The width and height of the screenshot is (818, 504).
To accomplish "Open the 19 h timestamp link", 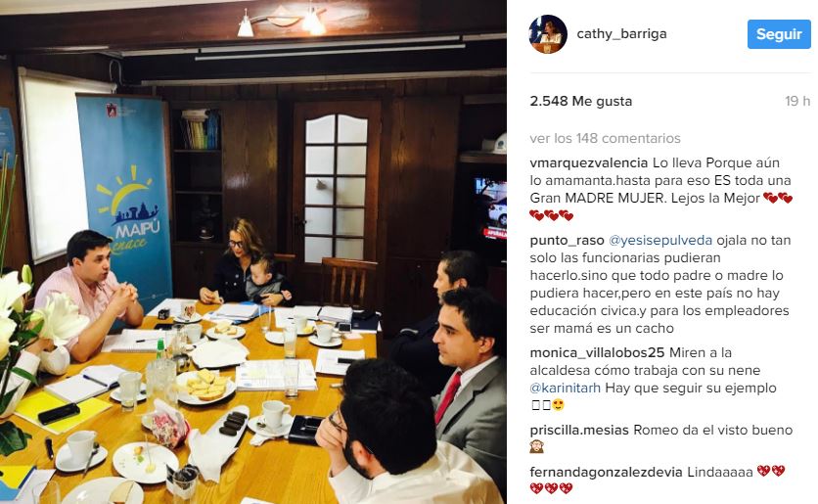I will [x=797, y=101].
